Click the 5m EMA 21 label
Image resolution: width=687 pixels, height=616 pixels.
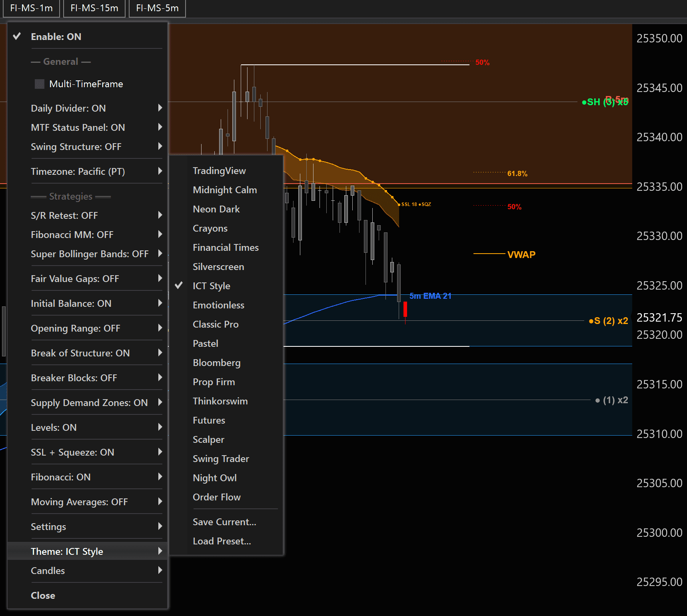click(430, 296)
